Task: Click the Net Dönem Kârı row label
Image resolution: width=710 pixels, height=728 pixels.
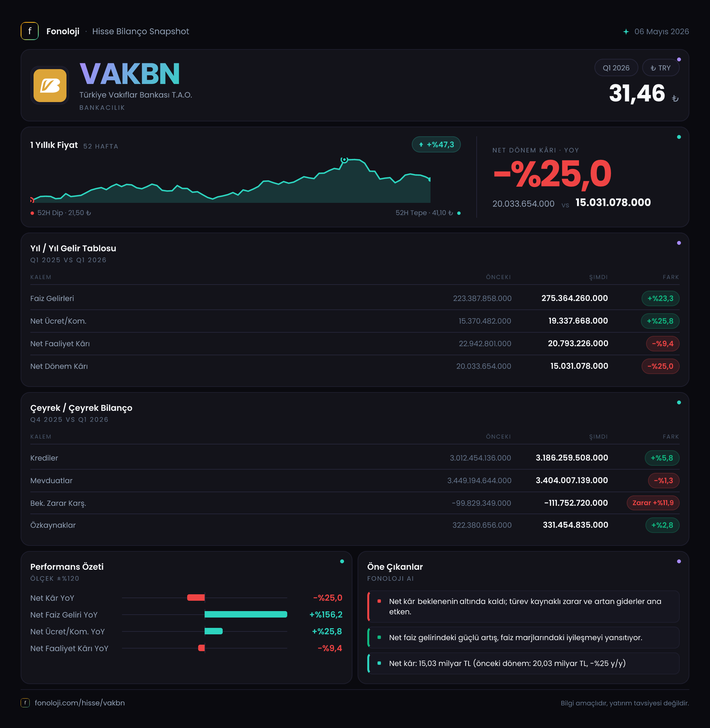Action: pyautogui.click(x=59, y=366)
